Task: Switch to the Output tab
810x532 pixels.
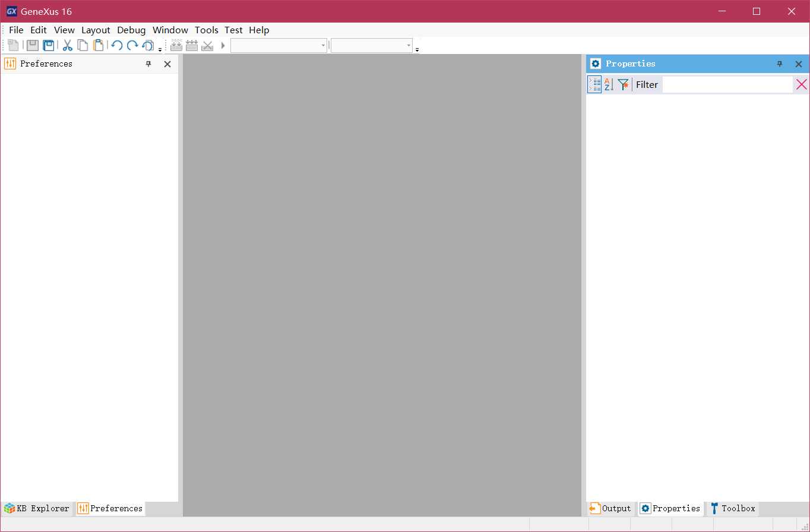Action: (x=610, y=508)
